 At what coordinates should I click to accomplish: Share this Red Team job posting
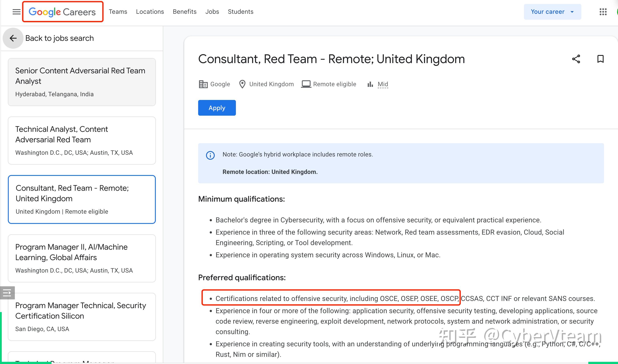point(576,59)
